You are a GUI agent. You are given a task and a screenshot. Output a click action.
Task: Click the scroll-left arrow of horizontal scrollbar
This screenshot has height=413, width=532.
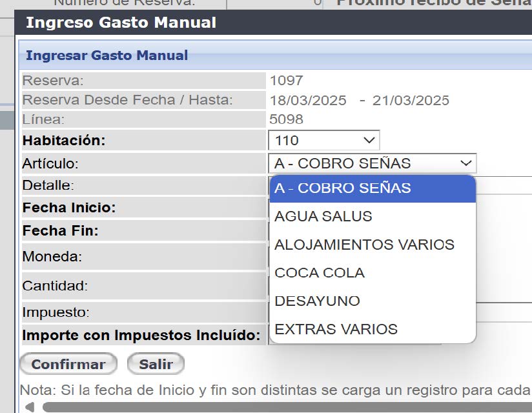click(x=28, y=407)
